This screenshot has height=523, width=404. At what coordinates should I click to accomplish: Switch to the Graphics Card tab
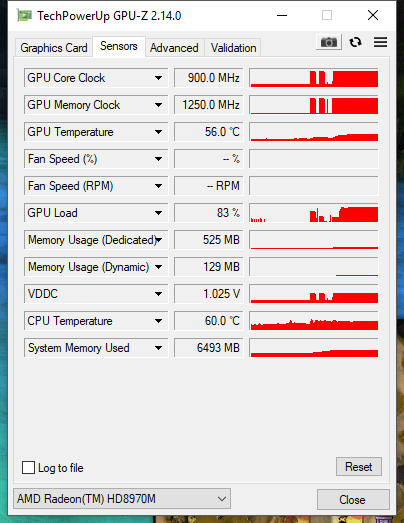pyautogui.click(x=54, y=48)
